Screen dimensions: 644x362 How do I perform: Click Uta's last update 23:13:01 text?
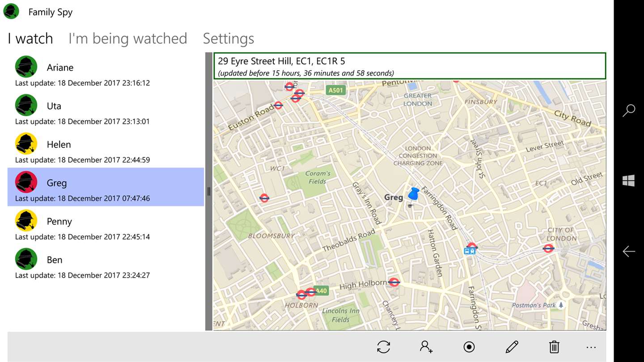[x=82, y=122]
